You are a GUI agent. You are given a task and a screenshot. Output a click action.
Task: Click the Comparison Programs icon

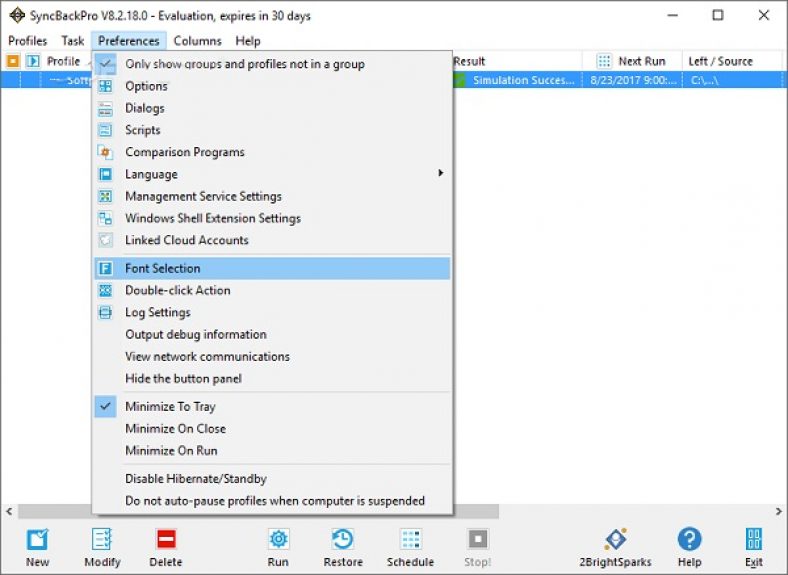pyautogui.click(x=106, y=152)
